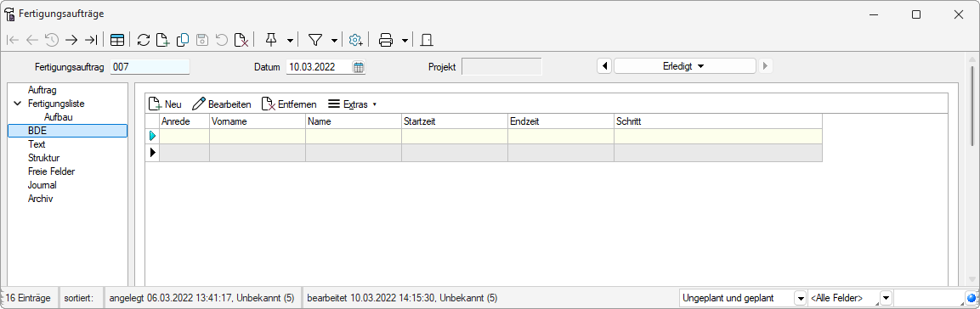Click the printer icon

pyautogui.click(x=386, y=40)
